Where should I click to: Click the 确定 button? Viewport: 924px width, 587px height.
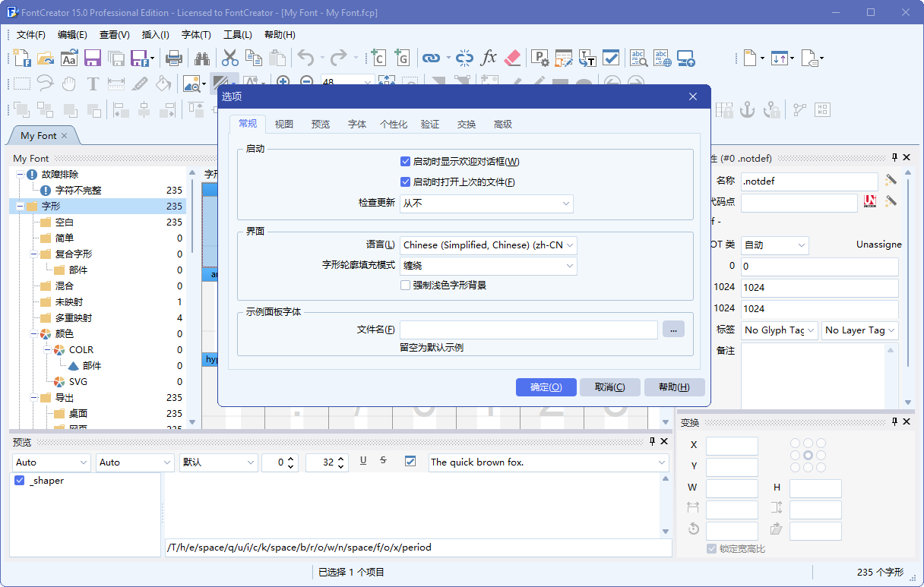(546, 387)
